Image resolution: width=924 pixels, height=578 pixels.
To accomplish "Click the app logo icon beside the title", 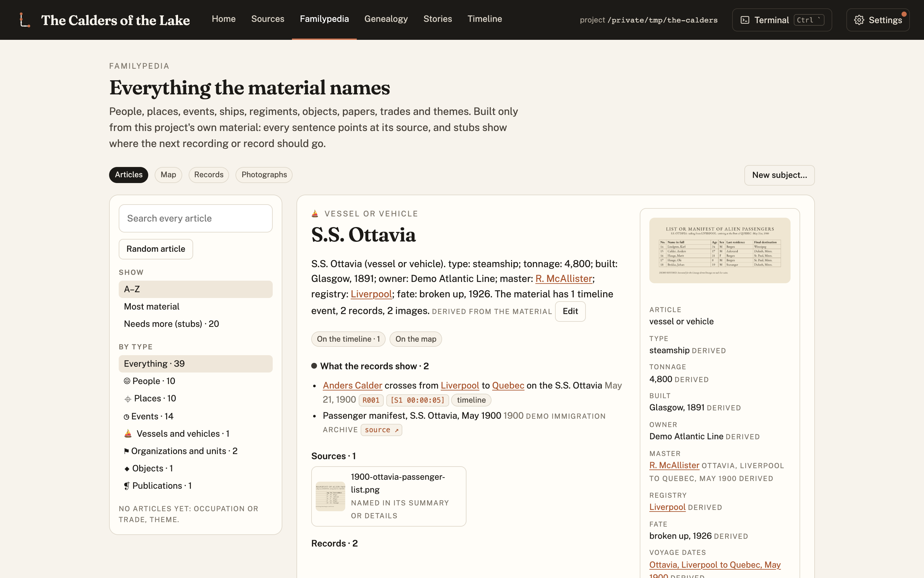I will click(x=25, y=20).
